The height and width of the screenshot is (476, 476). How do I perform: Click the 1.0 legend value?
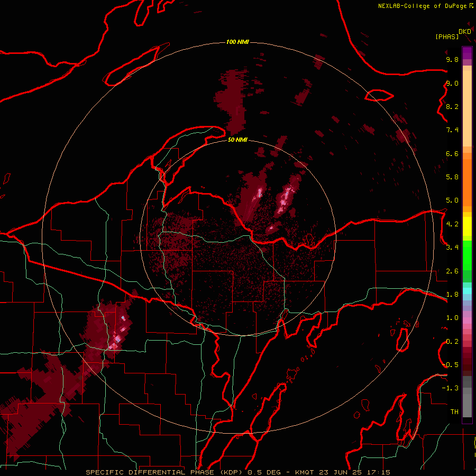click(x=452, y=318)
